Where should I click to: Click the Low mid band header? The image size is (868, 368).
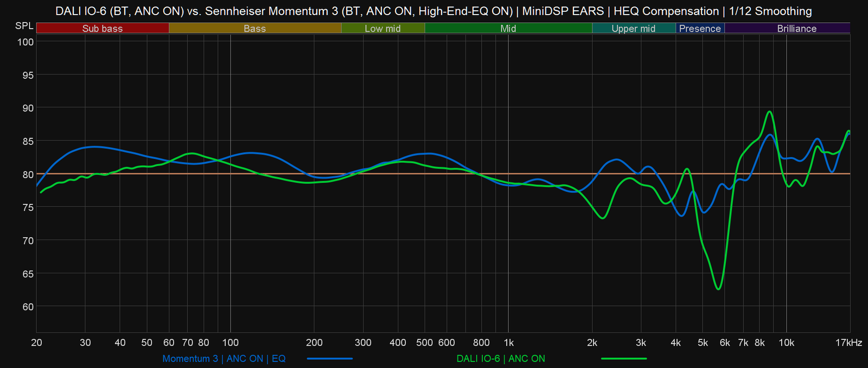tap(382, 28)
